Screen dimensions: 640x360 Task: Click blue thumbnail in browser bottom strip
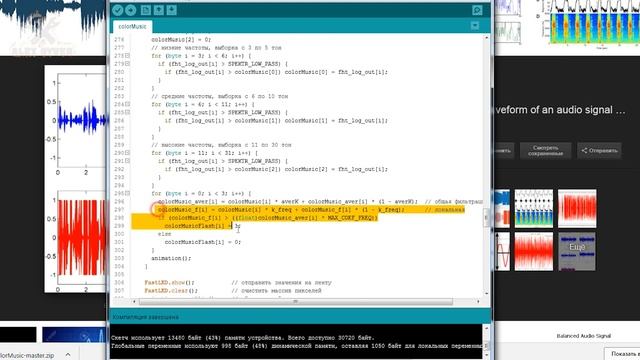[74, 335]
